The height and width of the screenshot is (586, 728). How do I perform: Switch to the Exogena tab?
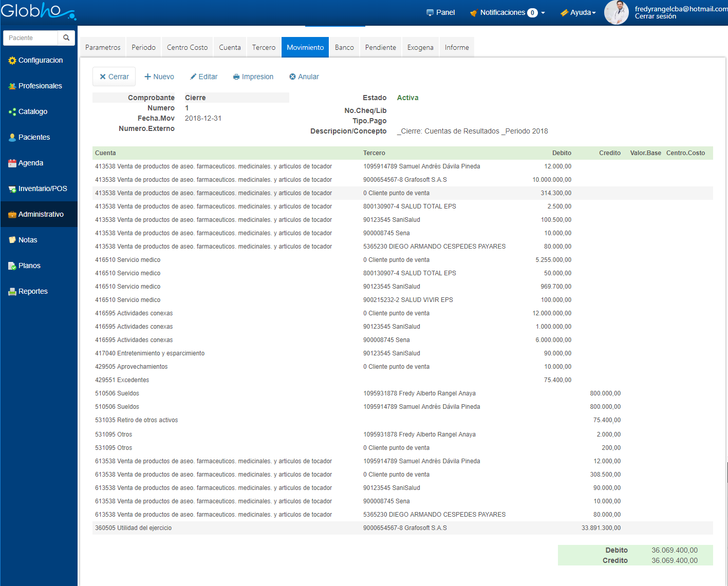[420, 47]
